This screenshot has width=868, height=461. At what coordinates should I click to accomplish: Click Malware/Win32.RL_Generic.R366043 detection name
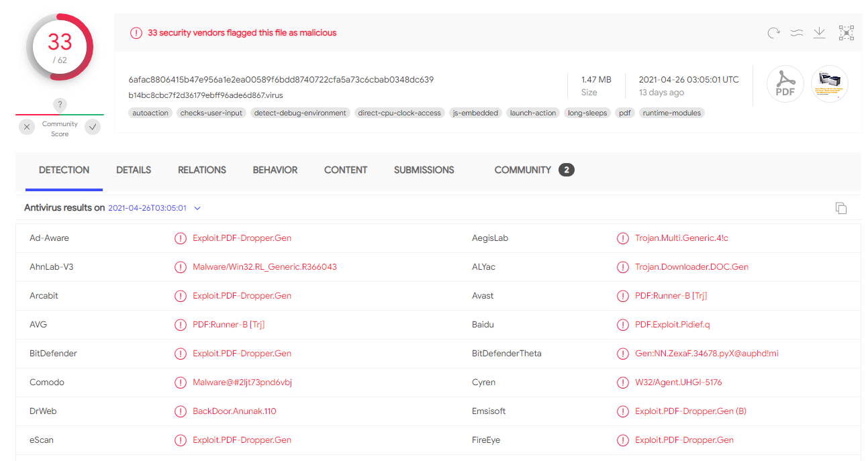coord(264,267)
